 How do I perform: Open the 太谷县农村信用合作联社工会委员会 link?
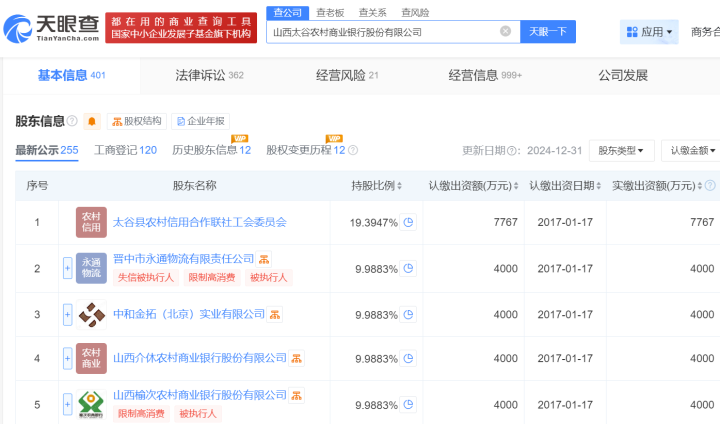[199, 222]
